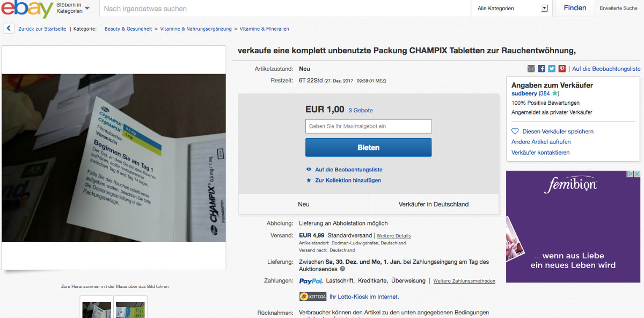Screen dimensions: 644x318
Task: Select the Beauty & Gesundheit breadcrumb
Action: click(x=128, y=29)
